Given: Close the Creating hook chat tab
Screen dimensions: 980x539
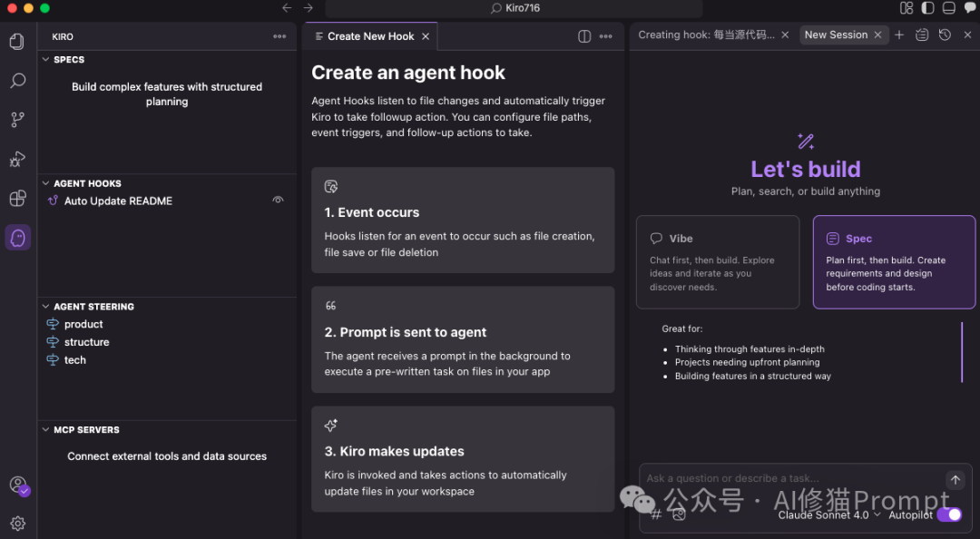Looking at the screenshot, I should click(x=785, y=35).
